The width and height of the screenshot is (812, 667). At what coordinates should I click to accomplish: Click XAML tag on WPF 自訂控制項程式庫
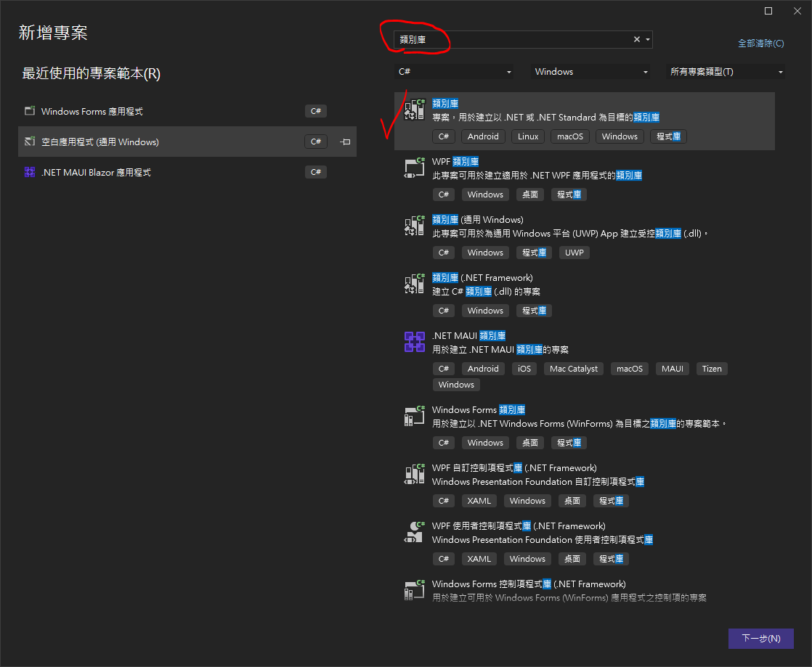[479, 501]
